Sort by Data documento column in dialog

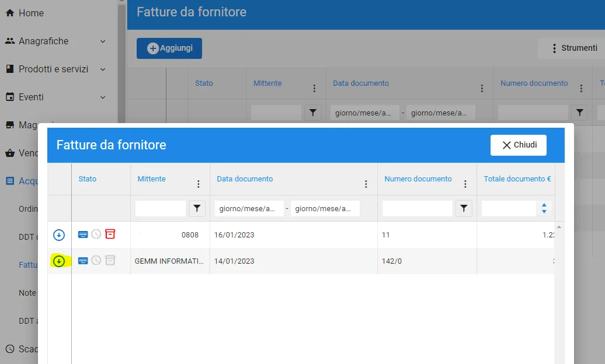coord(245,179)
